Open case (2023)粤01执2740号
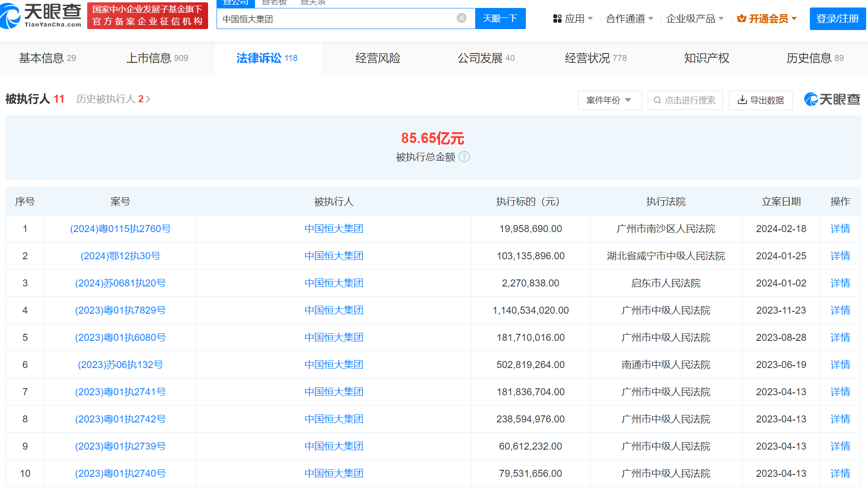Image resolution: width=868 pixels, height=489 pixels. (x=120, y=474)
